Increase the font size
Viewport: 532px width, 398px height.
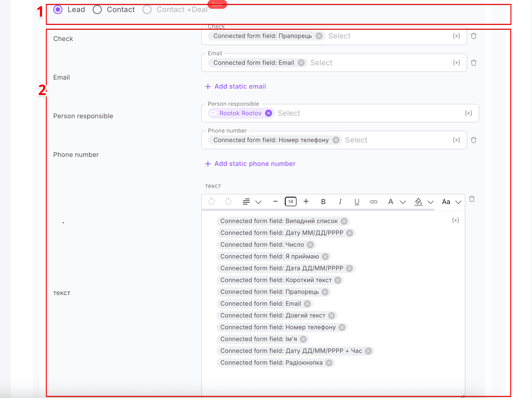point(306,201)
